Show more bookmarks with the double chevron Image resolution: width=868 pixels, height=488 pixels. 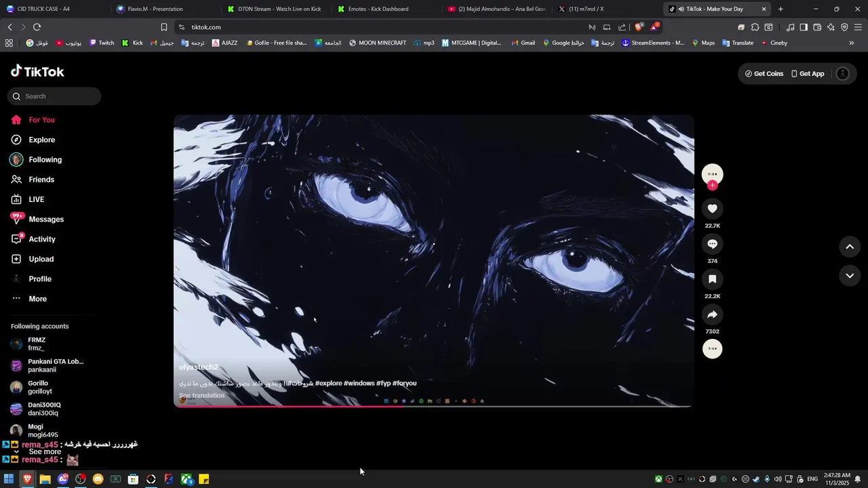point(852,43)
